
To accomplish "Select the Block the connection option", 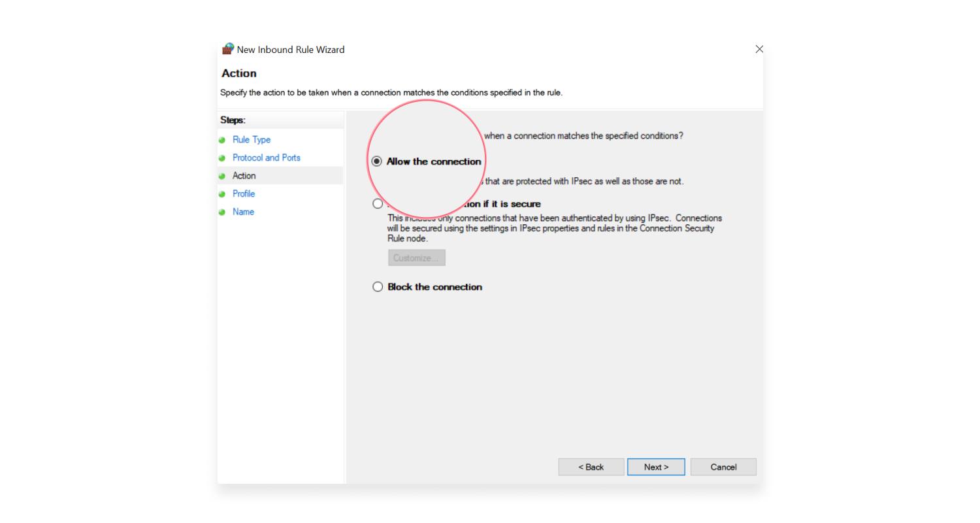I will [x=378, y=287].
